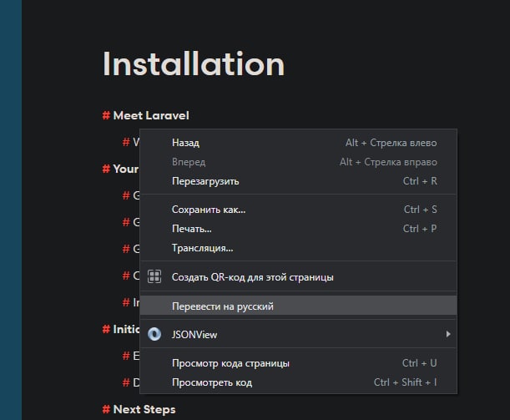Select 'Просмотр кода страницы'

[x=298, y=363]
